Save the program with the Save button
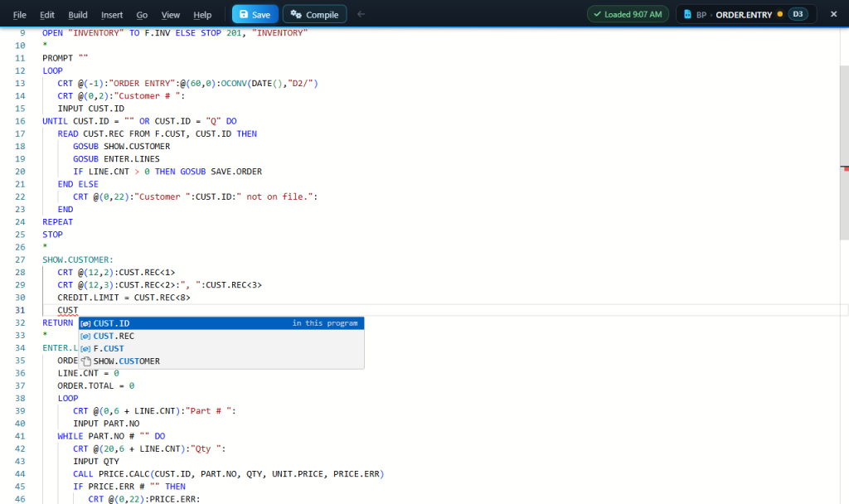The width and height of the screenshot is (849, 504). tap(255, 14)
